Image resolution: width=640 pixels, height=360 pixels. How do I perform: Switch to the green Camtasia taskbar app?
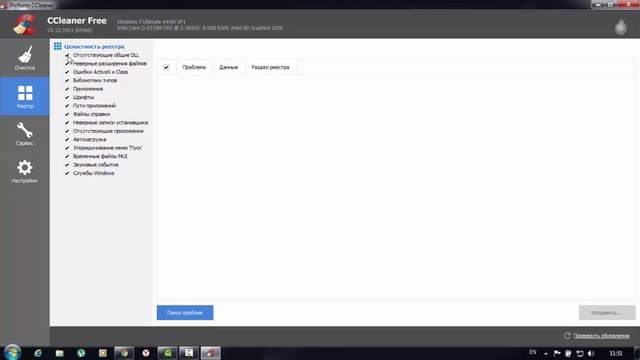coord(167,353)
